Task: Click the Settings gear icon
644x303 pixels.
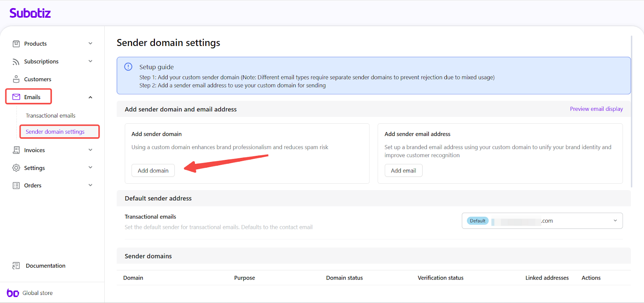Action: 16,168
